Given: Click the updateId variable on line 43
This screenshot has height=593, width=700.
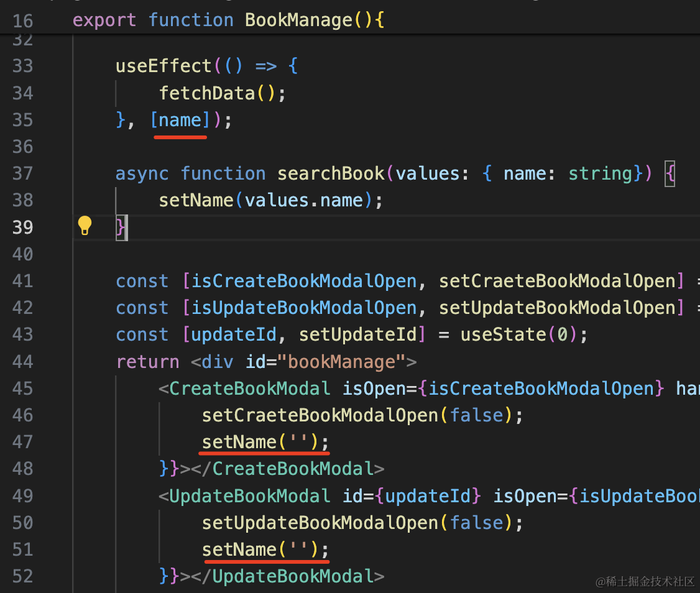Looking at the screenshot, I should click(x=234, y=334).
